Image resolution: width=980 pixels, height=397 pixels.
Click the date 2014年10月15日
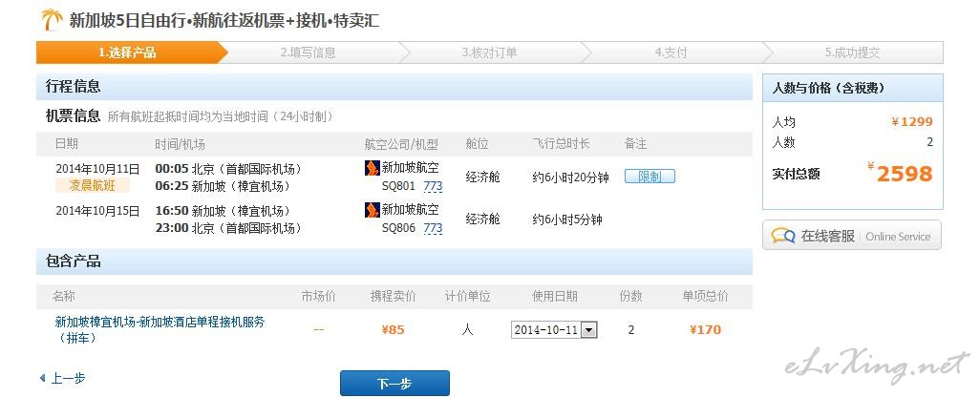coord(97,210)
